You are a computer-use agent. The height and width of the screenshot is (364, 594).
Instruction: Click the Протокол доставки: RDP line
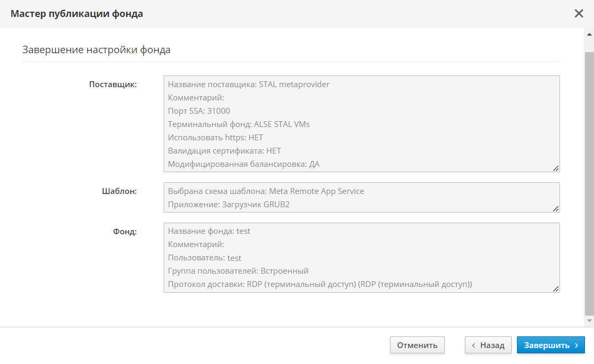[x=320, y=284]
